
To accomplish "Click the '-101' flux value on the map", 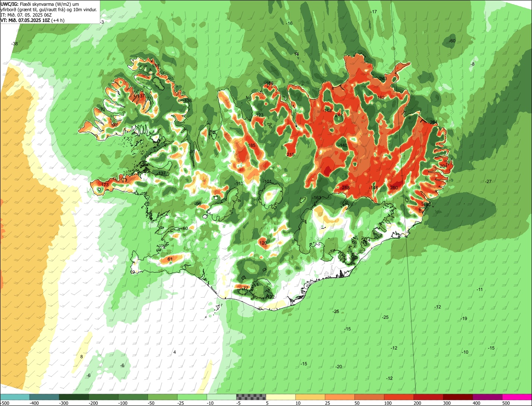I will (267, 181).
